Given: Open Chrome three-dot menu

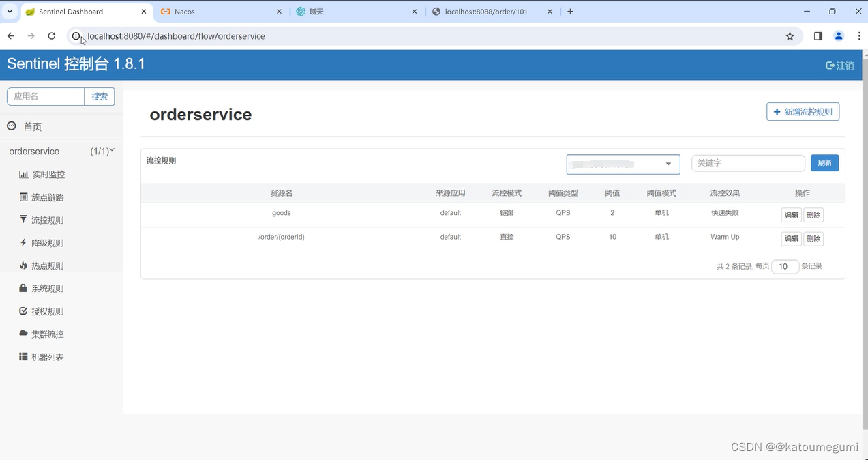Looking at the screenshot, I should [858, 36].
